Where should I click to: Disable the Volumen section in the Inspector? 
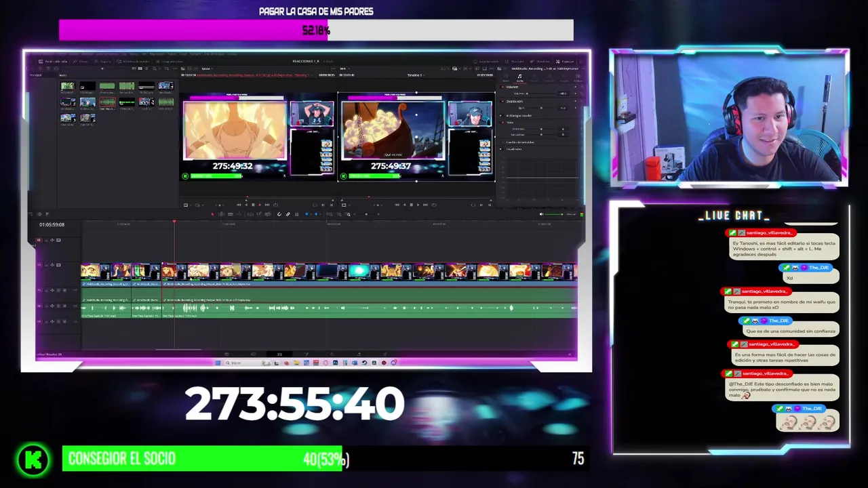[502, 87]
